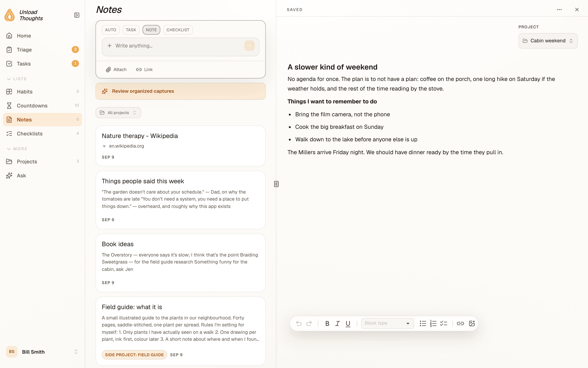Open Countdowns list
588x368 pixels.
coord(42,106)
